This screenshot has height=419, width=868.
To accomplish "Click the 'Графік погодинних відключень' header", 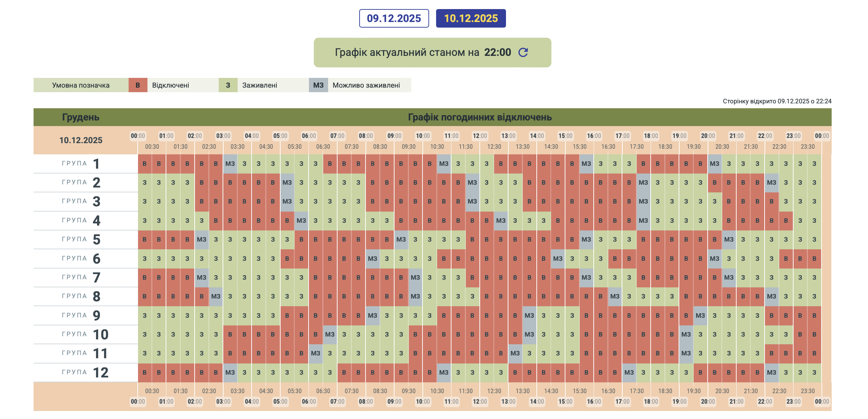I will [x=479, y=117].
